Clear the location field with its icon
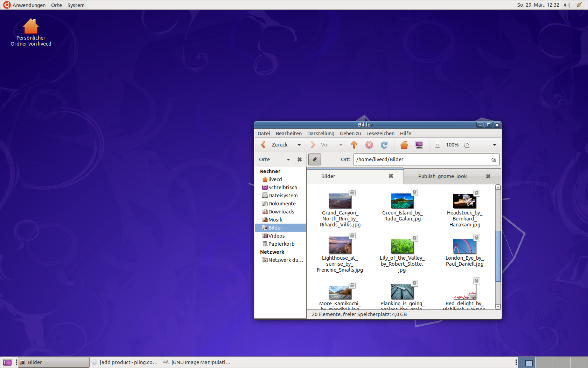588x368 pixels. [494, 159]
